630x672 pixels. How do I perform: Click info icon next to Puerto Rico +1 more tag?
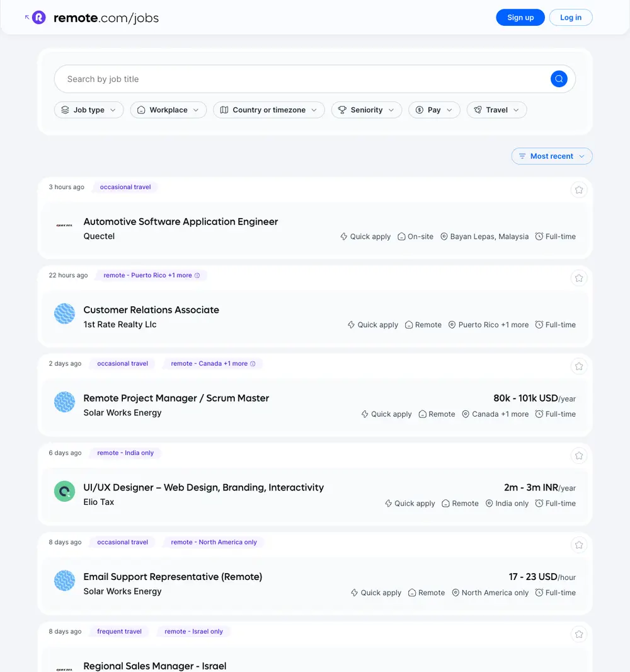pos(197,275)
